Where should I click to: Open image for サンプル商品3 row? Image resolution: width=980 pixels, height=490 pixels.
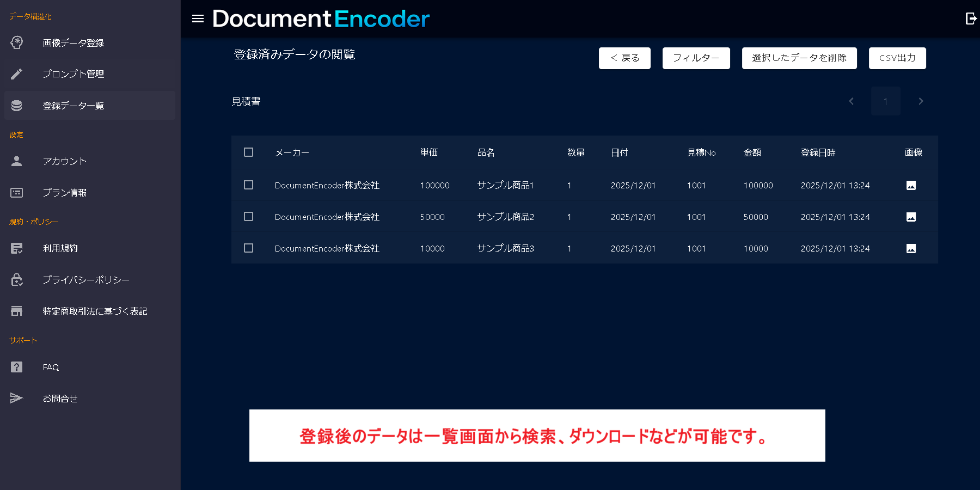pos(911,249)
